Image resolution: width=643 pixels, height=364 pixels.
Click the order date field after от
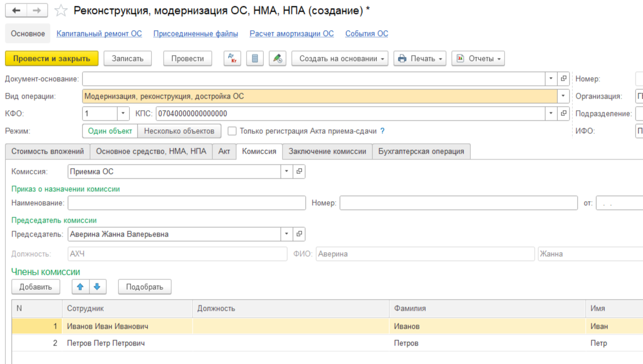coord(619,203)
